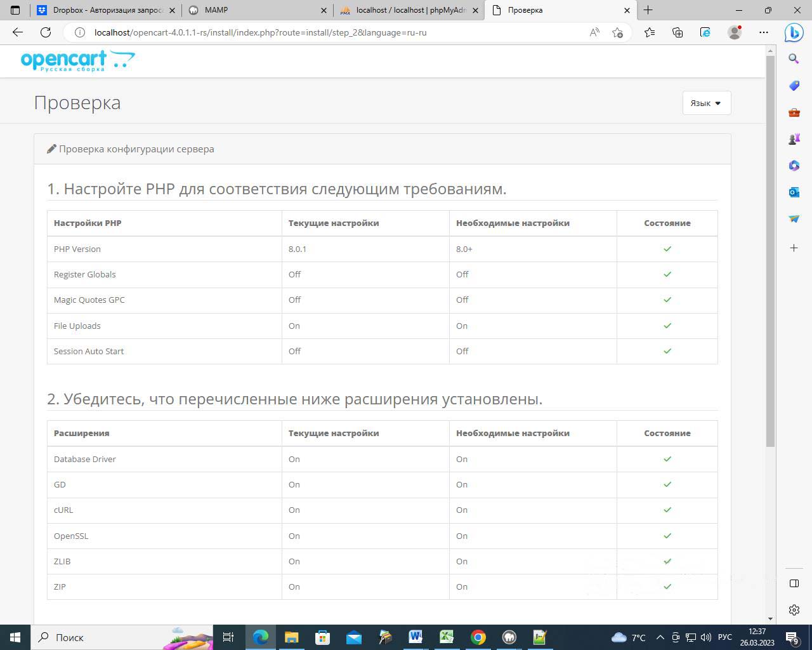The image size is (812, 650).
Task: Launch Google Chrome from the taskbar
Action: tap(478, 637)
